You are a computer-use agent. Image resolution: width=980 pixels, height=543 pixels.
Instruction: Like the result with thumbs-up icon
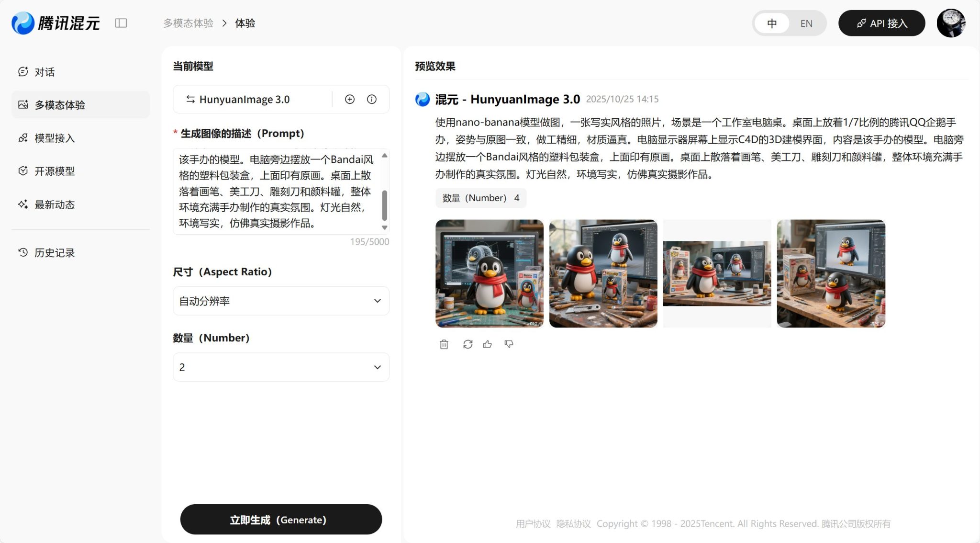(488, 344)
